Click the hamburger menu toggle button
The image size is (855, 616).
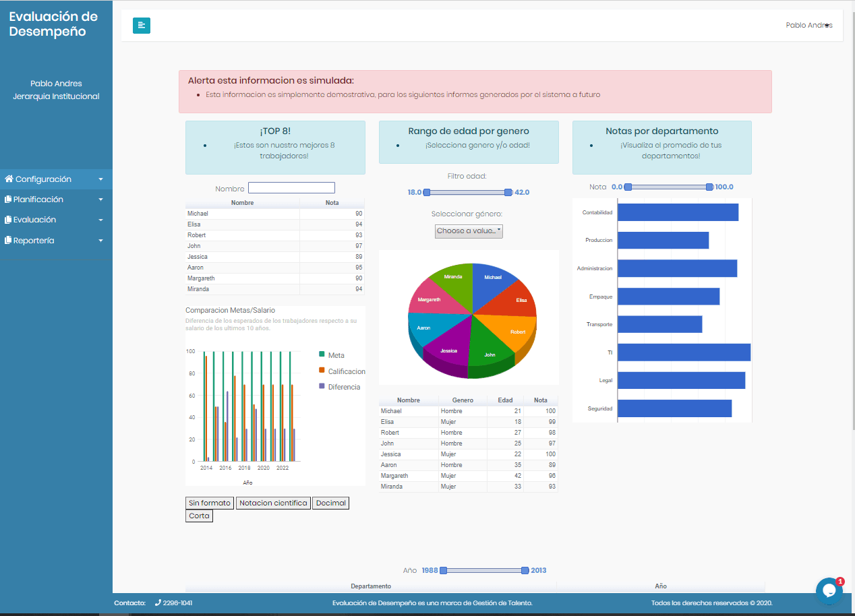(141, 26)
